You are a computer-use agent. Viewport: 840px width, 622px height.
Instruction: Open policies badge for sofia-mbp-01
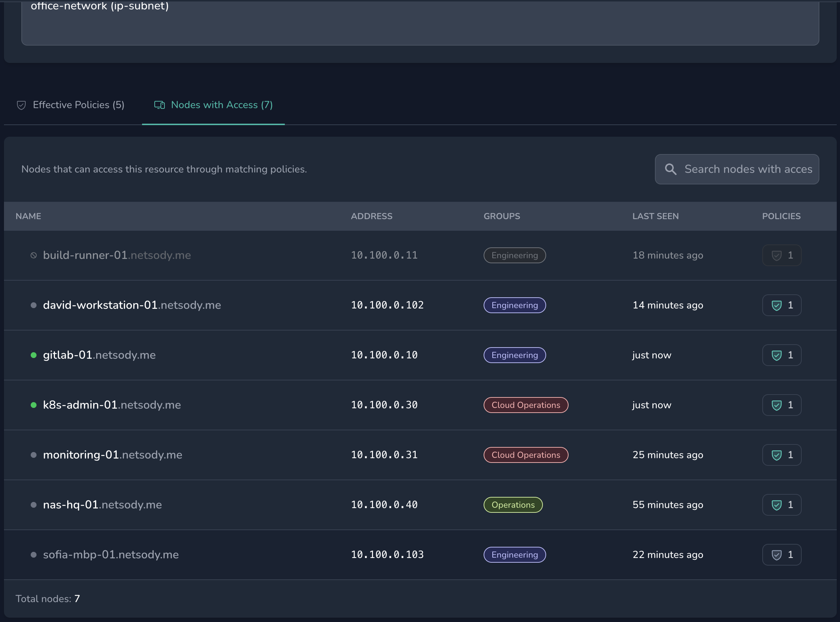[782, 555]
